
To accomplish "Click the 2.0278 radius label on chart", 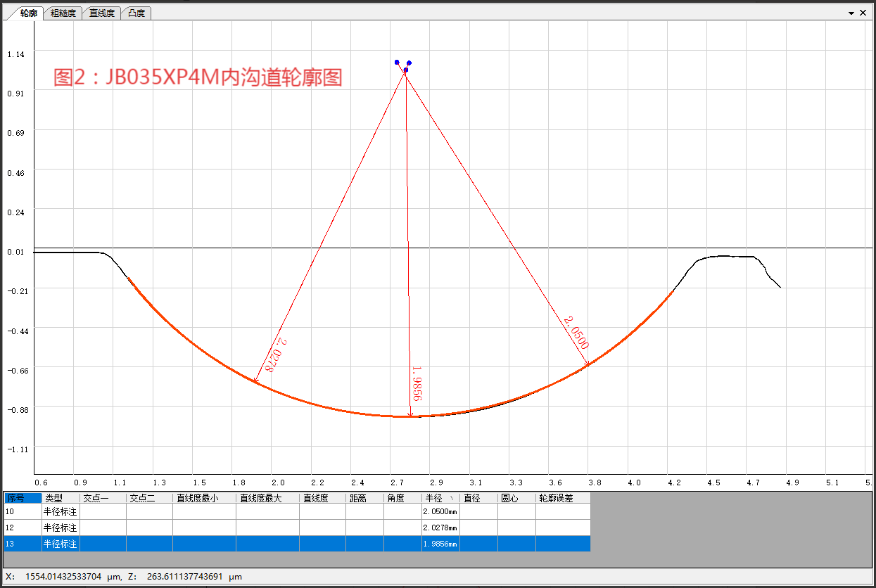I will [x=276, y=355].
